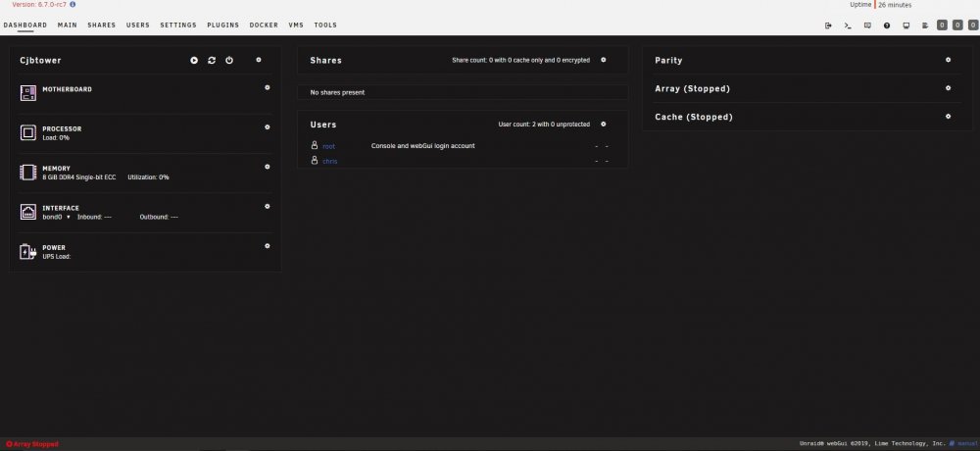The image size is (980, 451).
Task: Click the 'Utilization: 0%' memory value
Action: [149, 177]
